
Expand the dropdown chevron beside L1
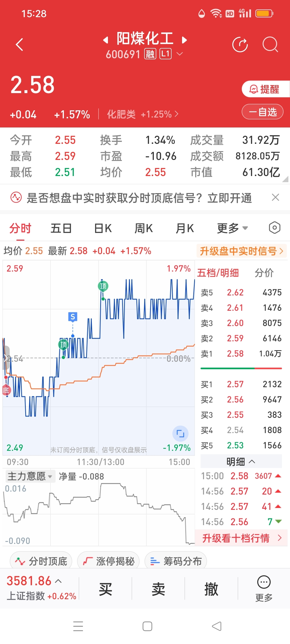coord(179,54)
